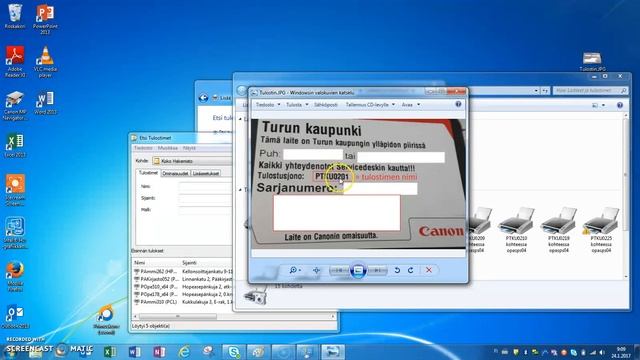Open Mozilla Firefox desktop shortcut
Screen dimensions: 640x360
pyautogui.click(x=15, y=277)
